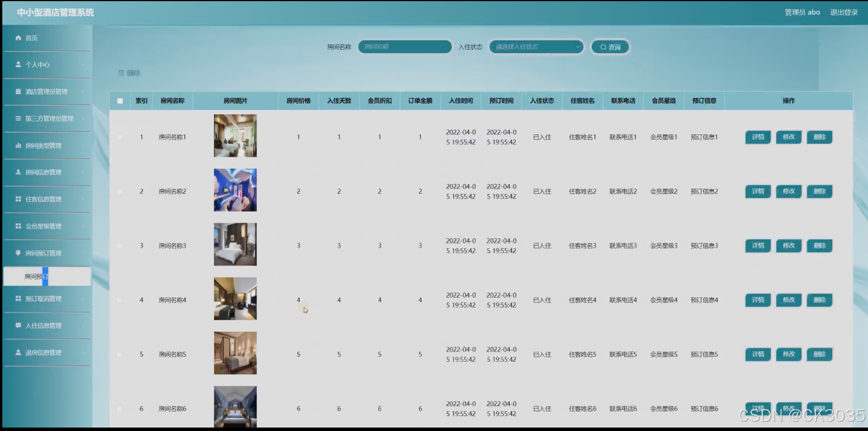Viewport: 868px width, 431px height.
Task: Click 修改 for 房间名称2
Action: click(x=788, y=192)
